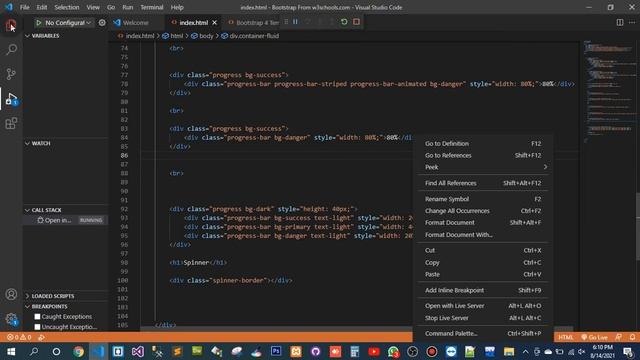Choose Stop Live Server in context menu
This screenshot has width=640, height=360.
pyautogui.click(x=482, y=318)
